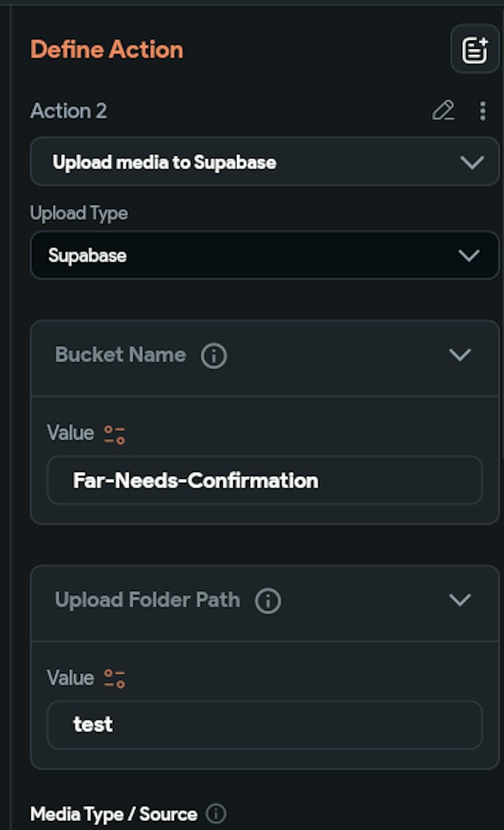Click the Value label in Bucket Name section
504x830 pixels.
click(x=70, y=432)
